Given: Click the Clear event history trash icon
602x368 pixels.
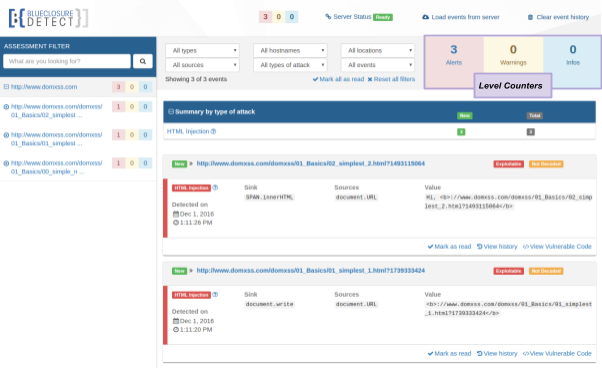Looking at the screenshot, I should [530, 17].
